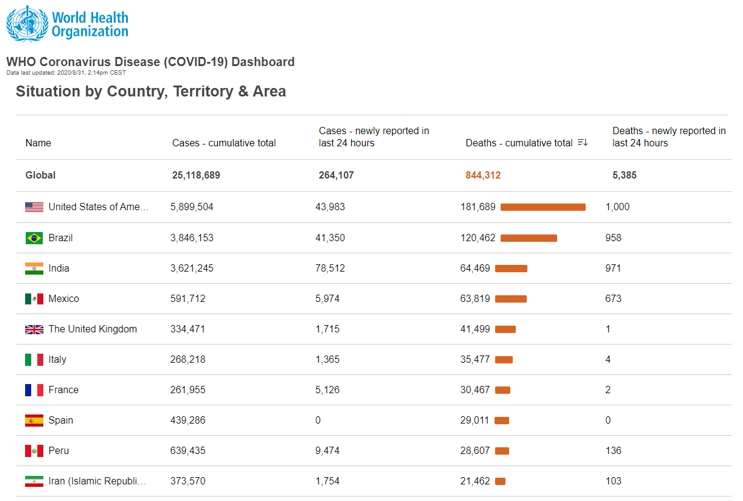Click the Mexico flag icon
This screenshot has height=501, width=743.
point(34,299)
